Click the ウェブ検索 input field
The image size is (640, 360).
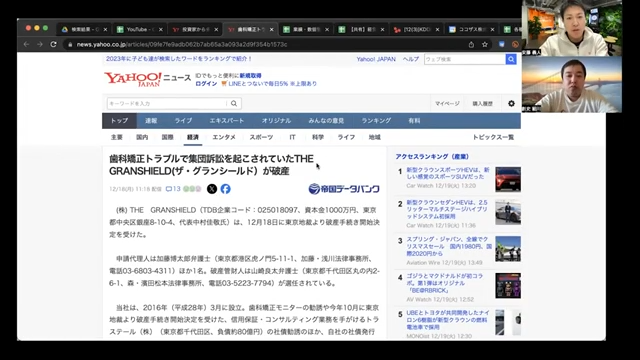pos(465,59)
